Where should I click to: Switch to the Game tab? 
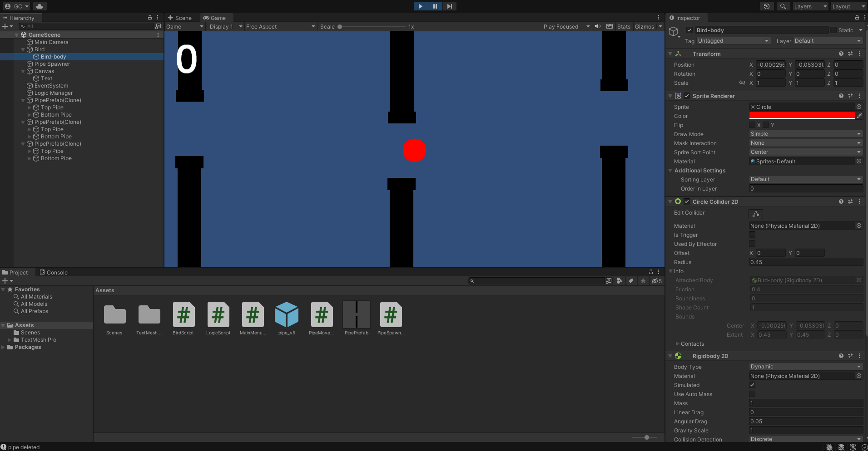pyautogui.click(x=215, y=18)
